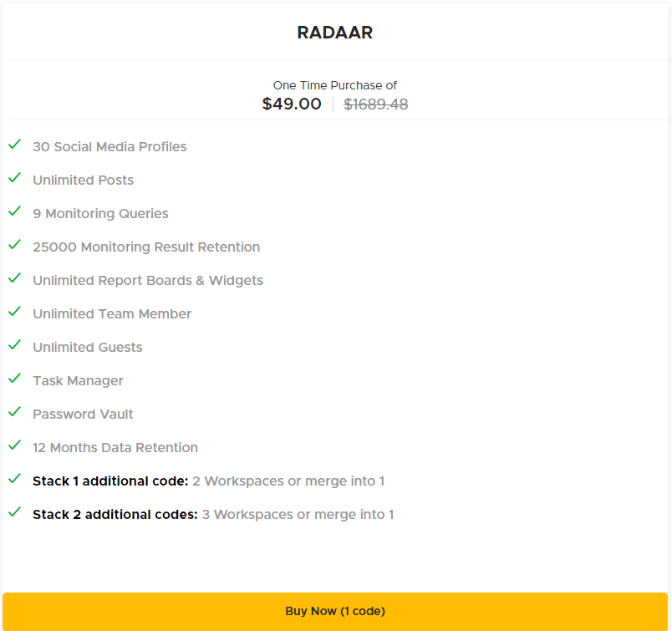Select the One Time Purchase of label
The height and width of the screenshot is (631, 672).
[x=334, y=85]
